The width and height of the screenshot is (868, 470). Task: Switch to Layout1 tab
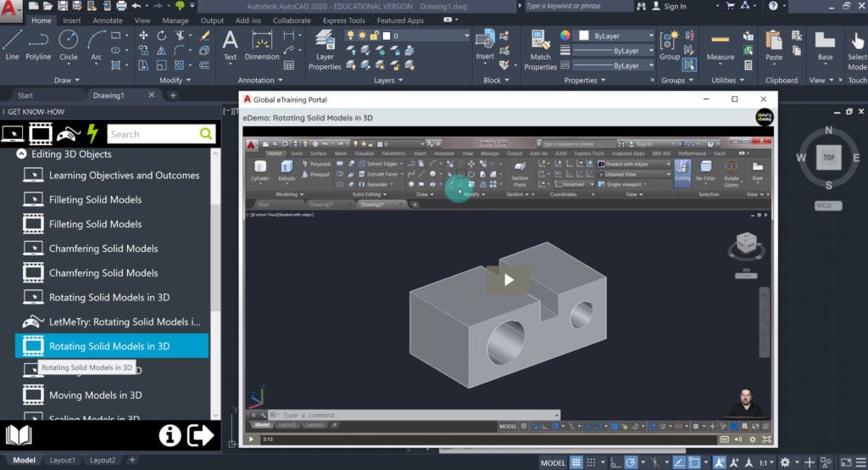tap(62, 460)
